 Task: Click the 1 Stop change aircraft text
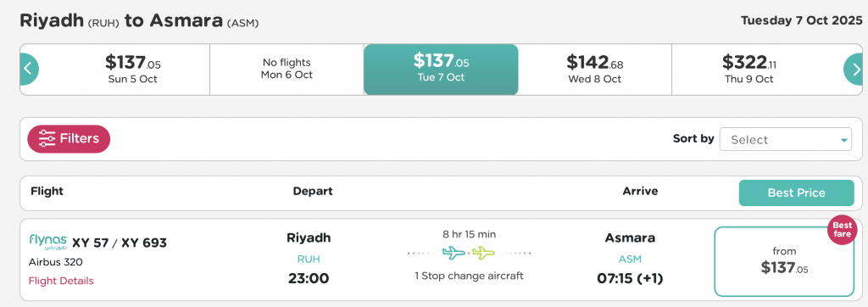(x=469, y=276)
